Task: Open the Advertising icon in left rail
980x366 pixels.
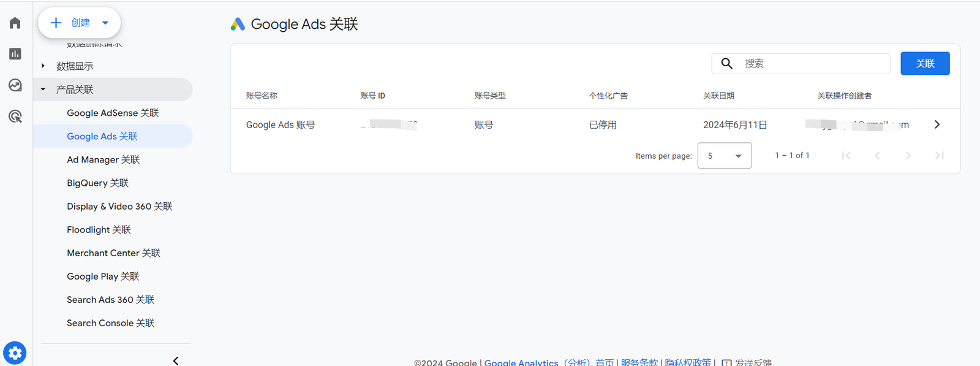Action: pyautogui.click(x=15, y=116)
